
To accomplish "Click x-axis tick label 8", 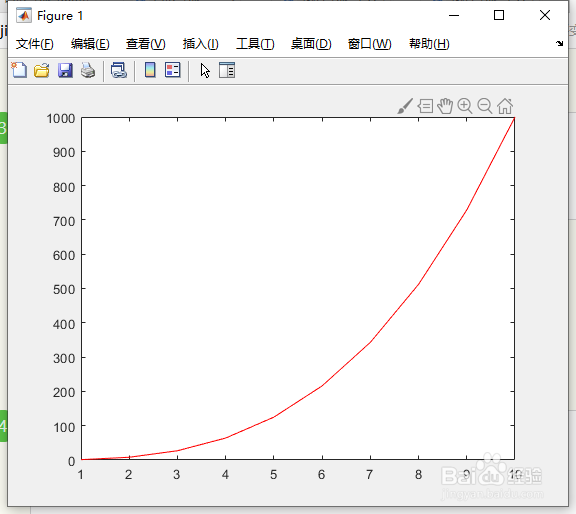I will pos(418,475).
